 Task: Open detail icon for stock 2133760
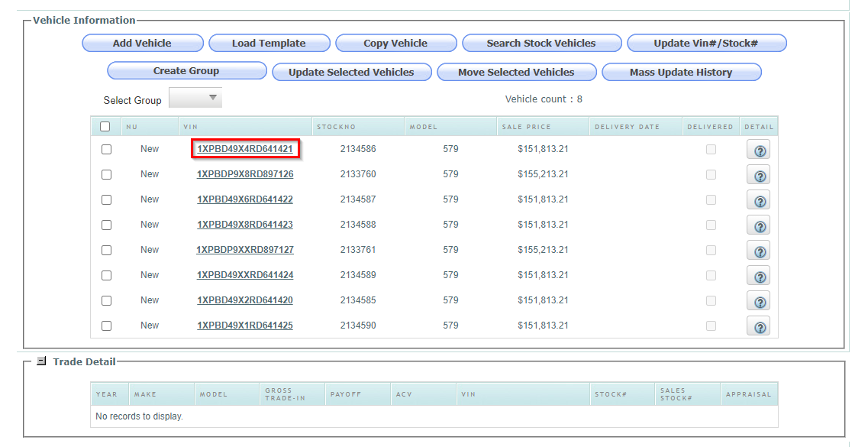pos(758,176)
